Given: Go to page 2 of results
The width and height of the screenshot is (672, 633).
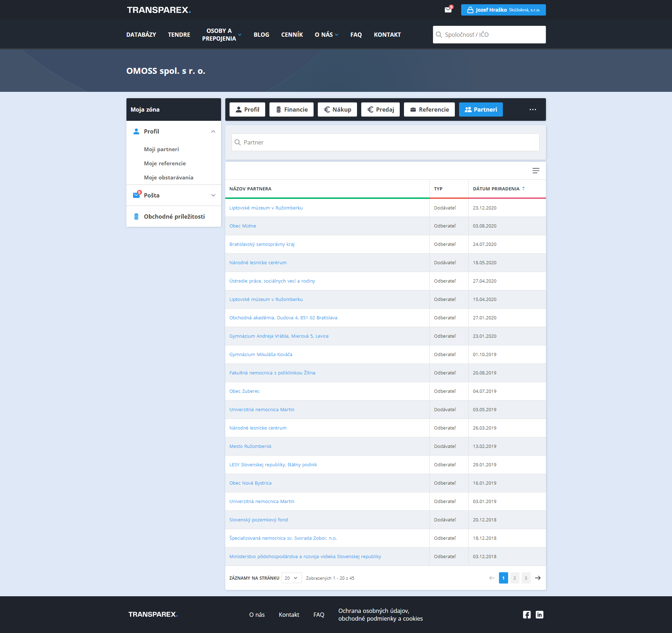Looking at the screenshot, I should coord(515,578).
